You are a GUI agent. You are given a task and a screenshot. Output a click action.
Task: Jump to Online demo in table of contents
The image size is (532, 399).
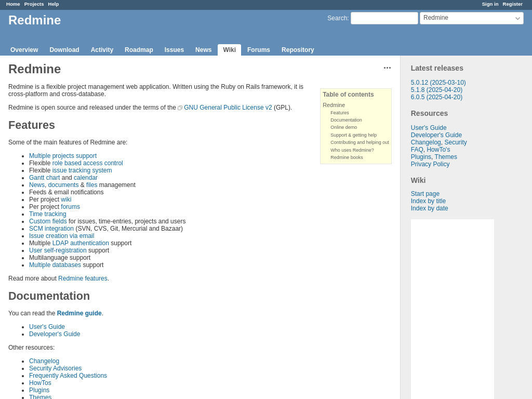[x=343, y=127]
